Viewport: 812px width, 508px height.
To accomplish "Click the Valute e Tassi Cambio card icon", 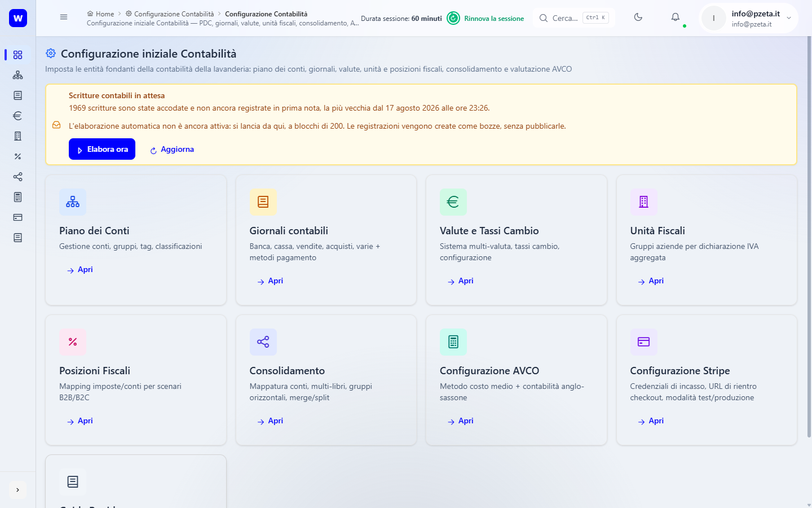I will click(453, 202).
